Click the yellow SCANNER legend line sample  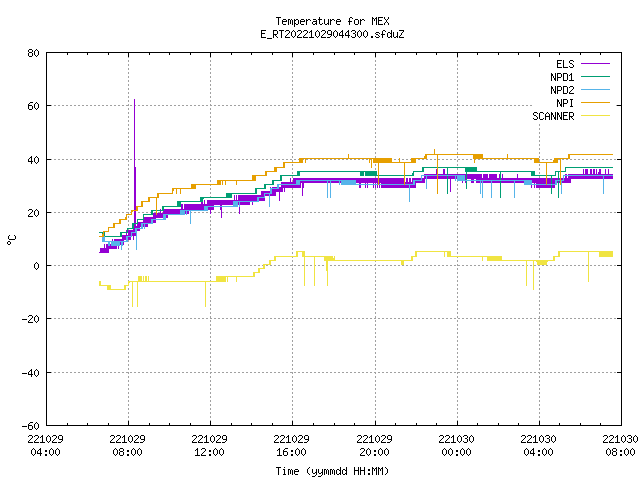point(595,116)
